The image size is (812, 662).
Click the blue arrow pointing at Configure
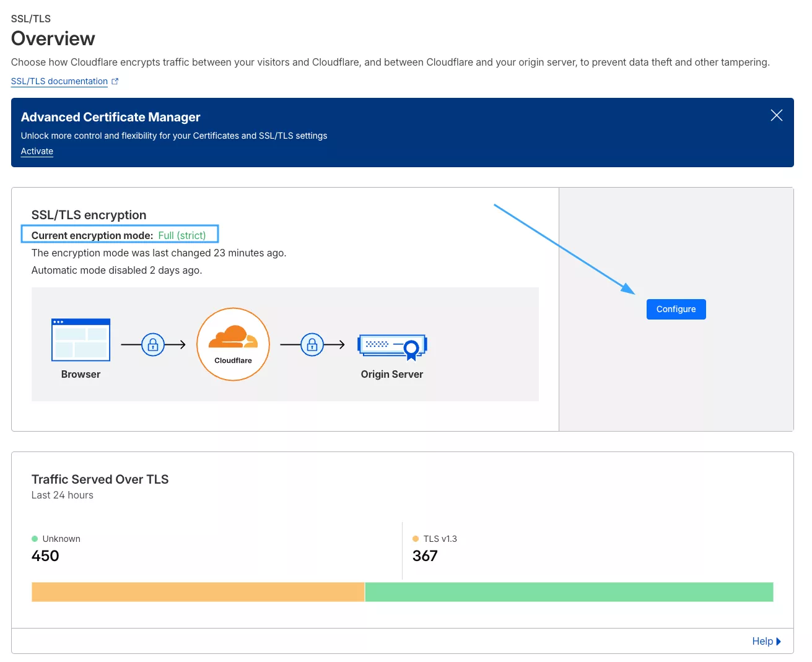tap(564, 248)
